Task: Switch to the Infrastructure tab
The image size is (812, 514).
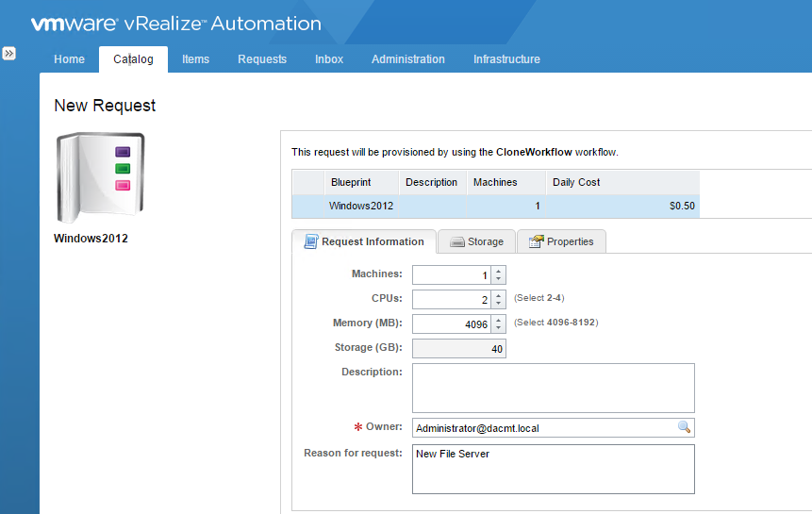Action: 506,59
